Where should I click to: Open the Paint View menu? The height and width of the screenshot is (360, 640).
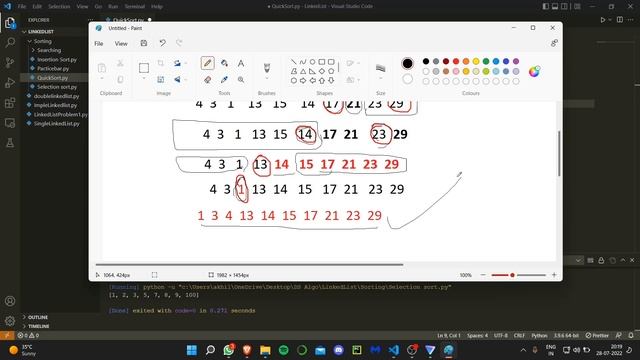point(121,44)
